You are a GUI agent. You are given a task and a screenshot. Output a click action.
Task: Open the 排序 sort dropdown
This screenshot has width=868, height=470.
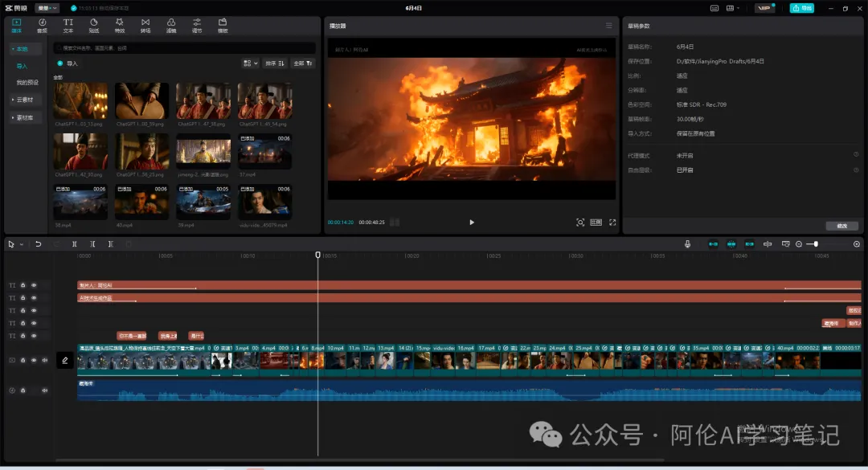click(275, 63)
